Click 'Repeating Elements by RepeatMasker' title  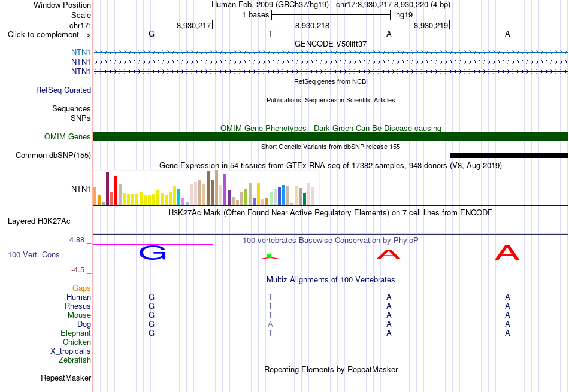(x=331, y=369)
